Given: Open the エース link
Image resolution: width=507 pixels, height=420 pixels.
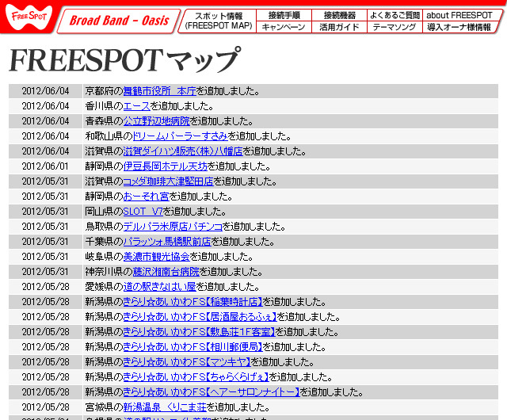Looking at the screenshot, I should (137, 106).
